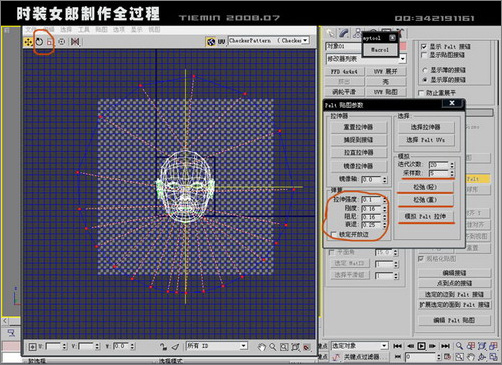Click the main viewport Pan hand icon
Screen dimensions: 502x365
471,357
